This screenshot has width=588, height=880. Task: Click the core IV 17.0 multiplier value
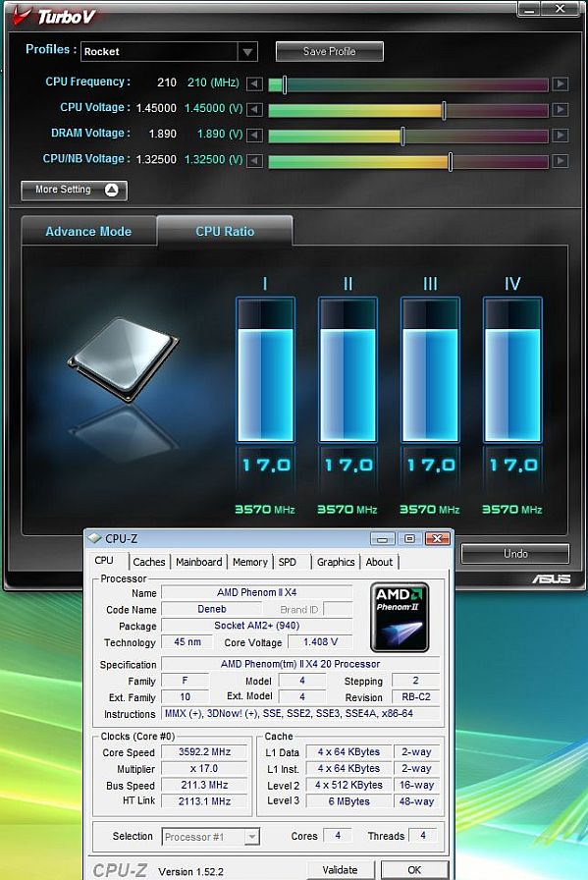coord(513,466)
